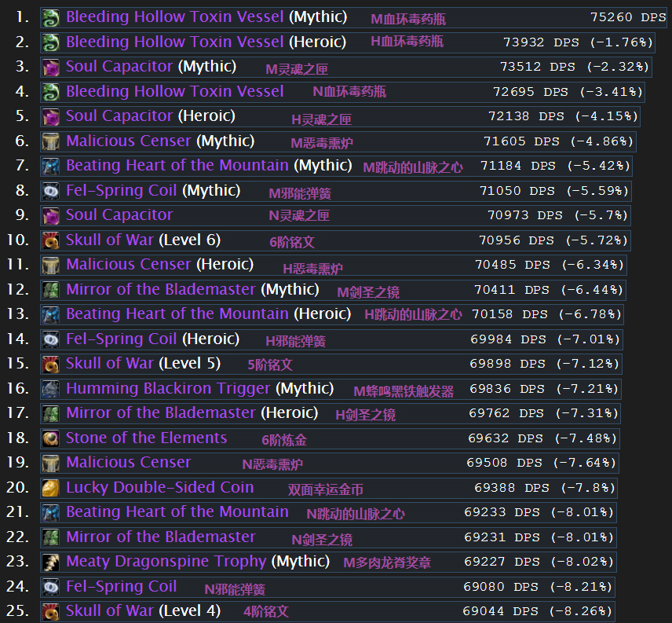Screen dimensions: 672x623
Task: Click the Humming Blackiron Trigger icon
Action: (x=50, y=390)
